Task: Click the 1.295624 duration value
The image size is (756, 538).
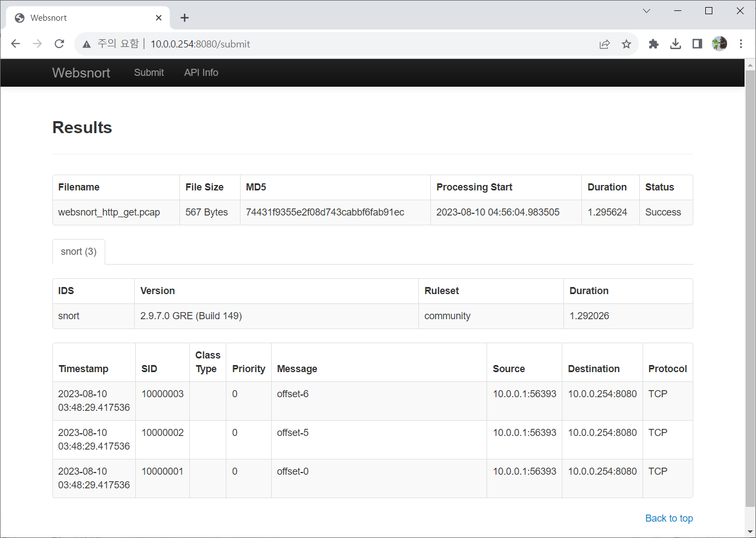Action: click(607, 212)
